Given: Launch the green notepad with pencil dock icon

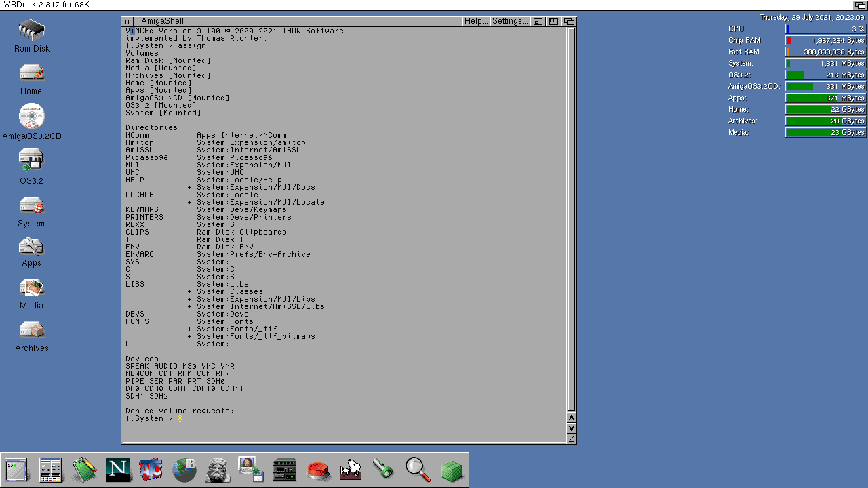Looking at the screenshot, I should (85, 470).
